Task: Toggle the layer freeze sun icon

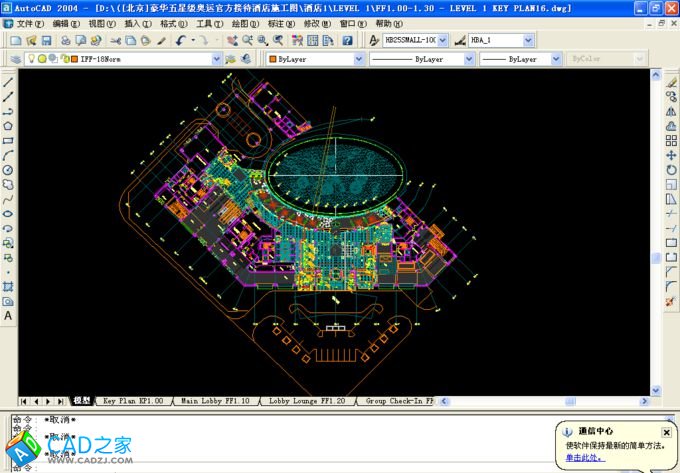Action: 42,60
